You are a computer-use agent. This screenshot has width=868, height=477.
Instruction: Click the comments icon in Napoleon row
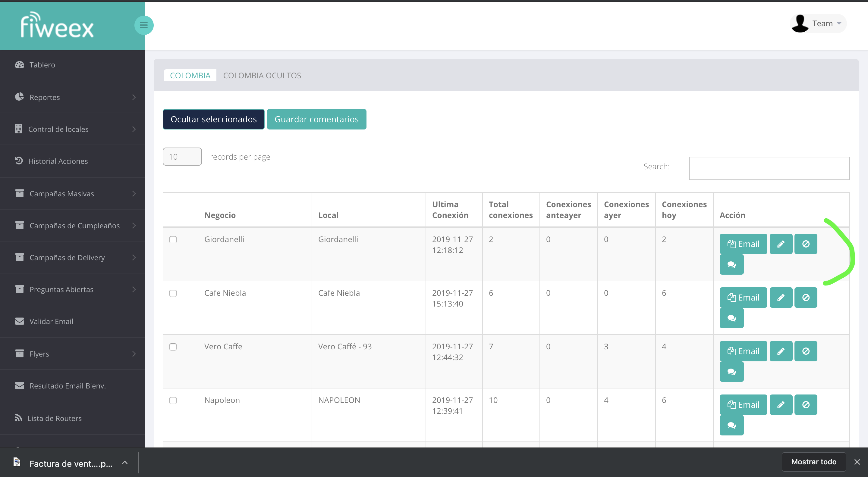pyautogui.click(x=731, y=425)
